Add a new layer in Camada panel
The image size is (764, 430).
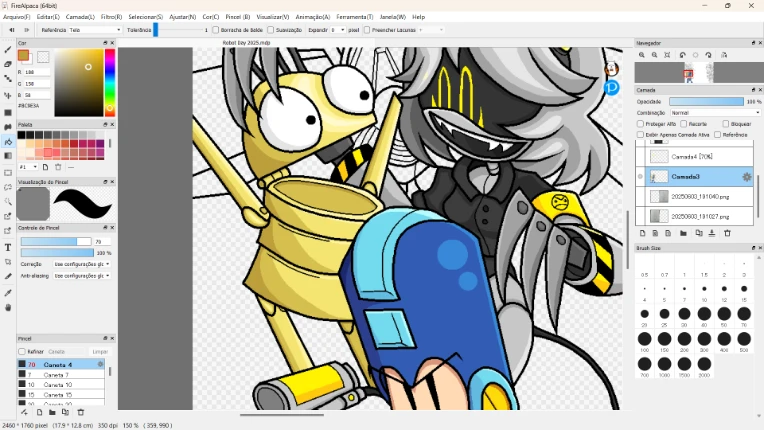coord(642,233)
